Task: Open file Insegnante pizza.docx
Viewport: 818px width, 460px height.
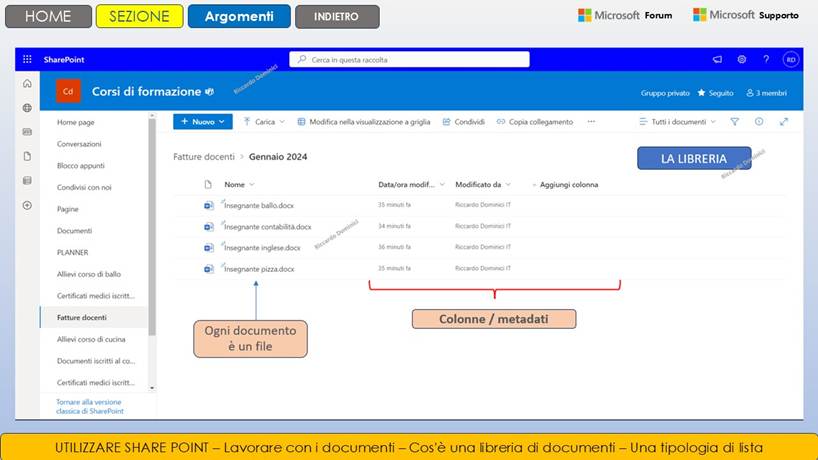Action: point(259,269)
